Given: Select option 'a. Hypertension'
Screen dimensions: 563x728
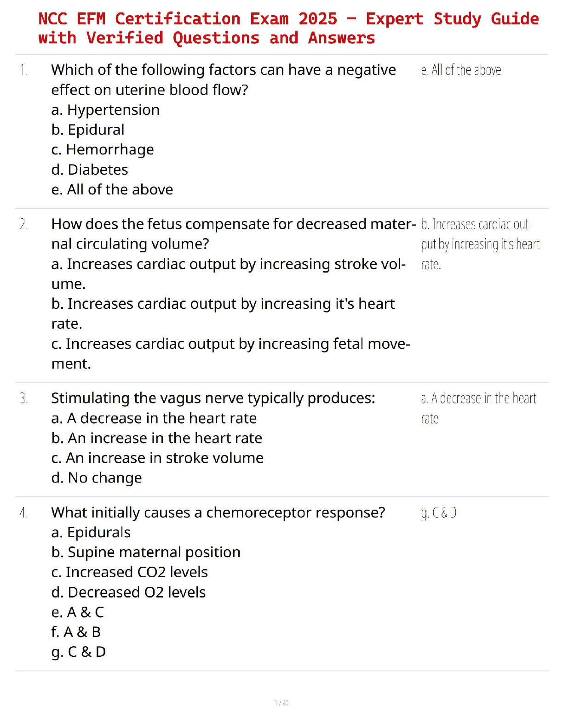Looking at the screenshot, I should click(105, 110).
